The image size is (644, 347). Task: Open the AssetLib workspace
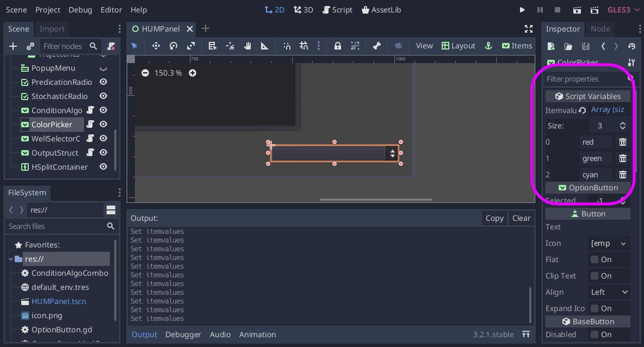click(381, 10)
